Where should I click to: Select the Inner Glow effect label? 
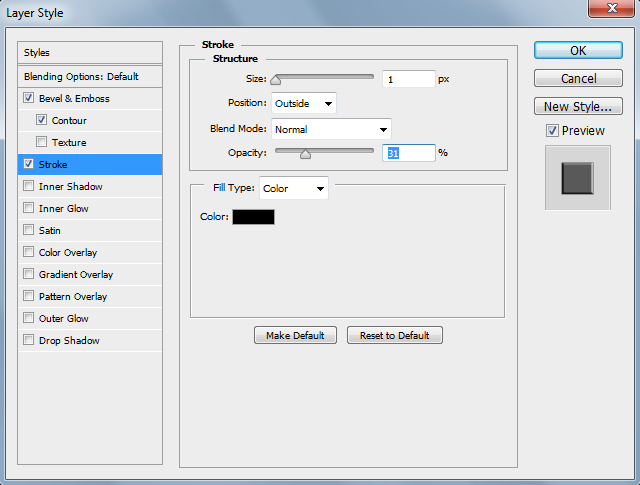coord(64,209)
